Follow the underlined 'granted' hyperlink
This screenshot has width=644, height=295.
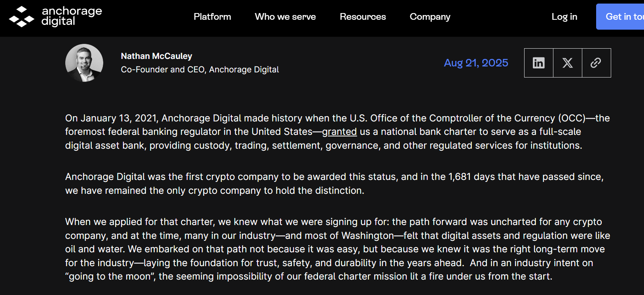339,132
